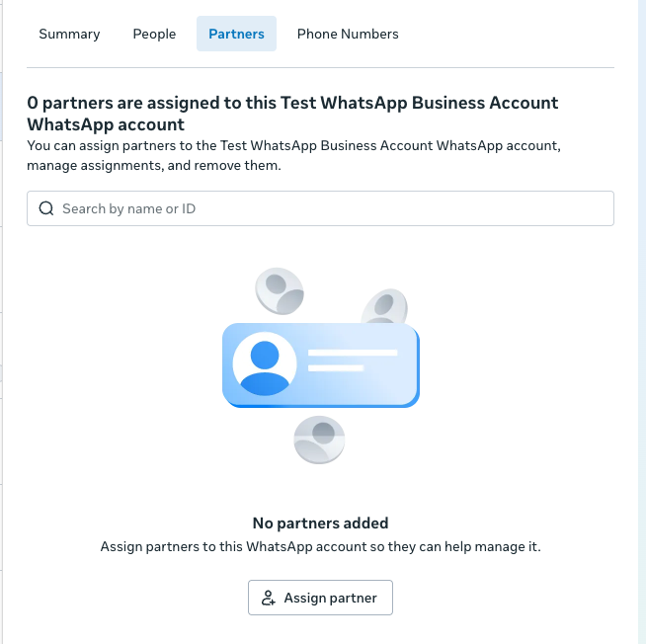Viewport: 646px width, 644px height.
Task: Click the gray avatar bubble above-right of the card
Action: point(384,307)
